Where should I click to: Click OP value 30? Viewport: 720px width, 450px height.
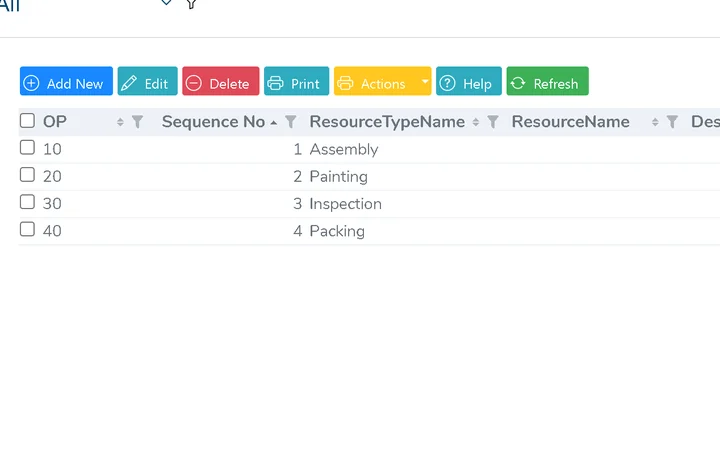tap(52, 203)
